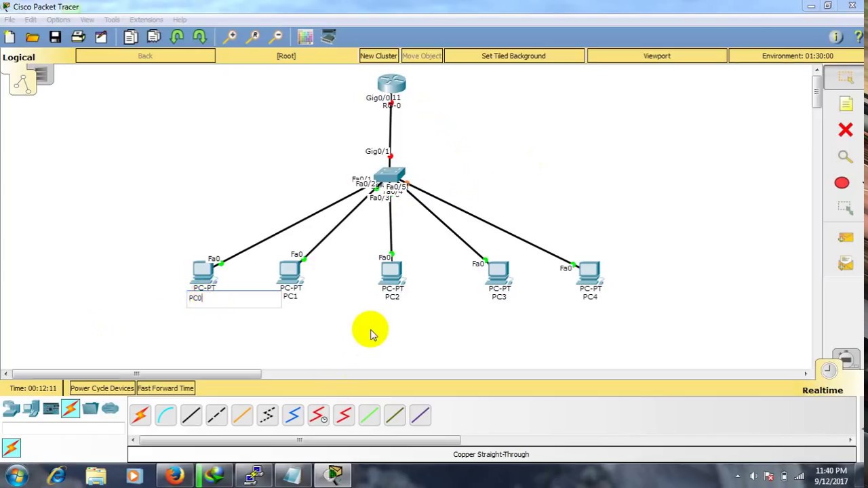Select the Components category

pos(51,409)
